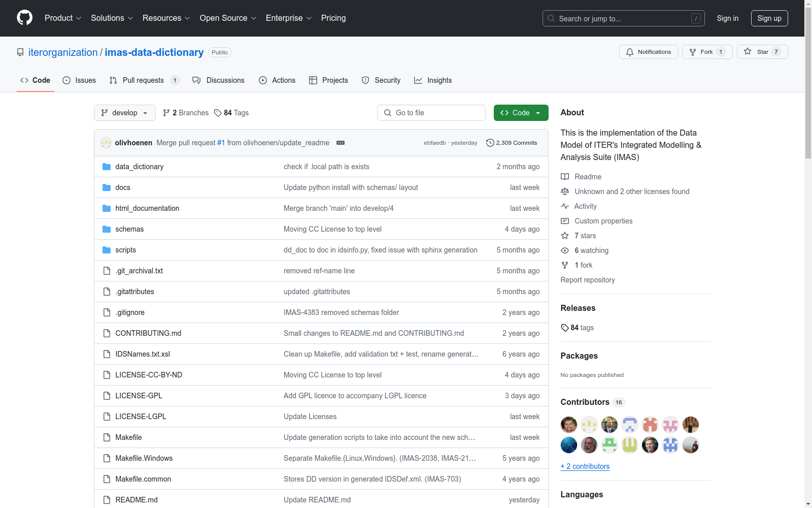View the 84 Tags link

[x=231, y=113]
